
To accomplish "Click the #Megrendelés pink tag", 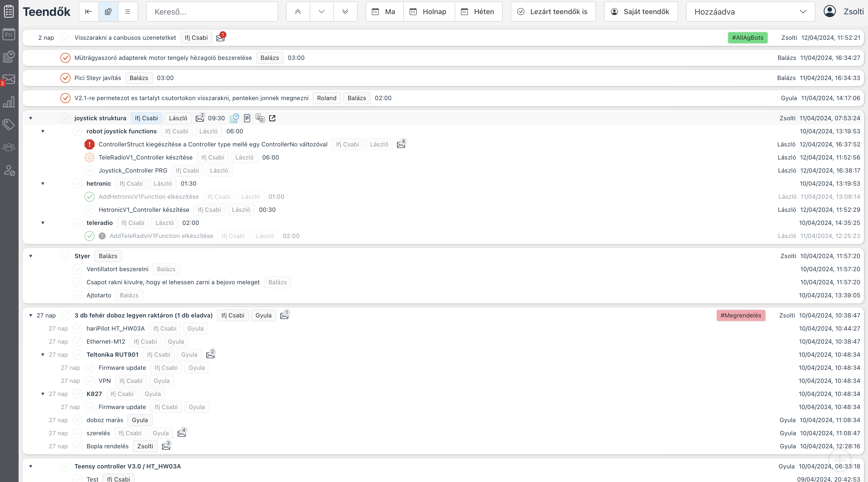I will tap(741, 315).
